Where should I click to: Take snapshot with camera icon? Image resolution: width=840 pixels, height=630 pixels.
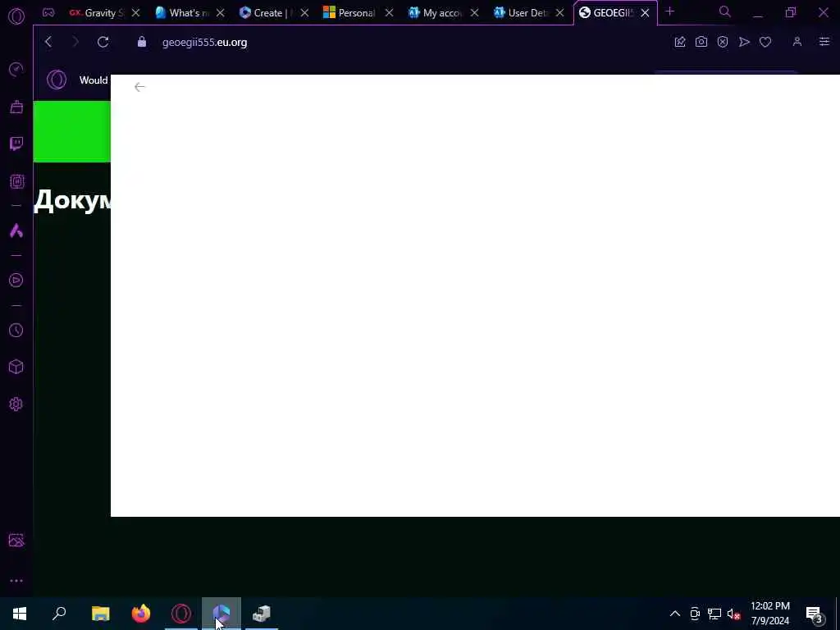(x=701, y=42)
